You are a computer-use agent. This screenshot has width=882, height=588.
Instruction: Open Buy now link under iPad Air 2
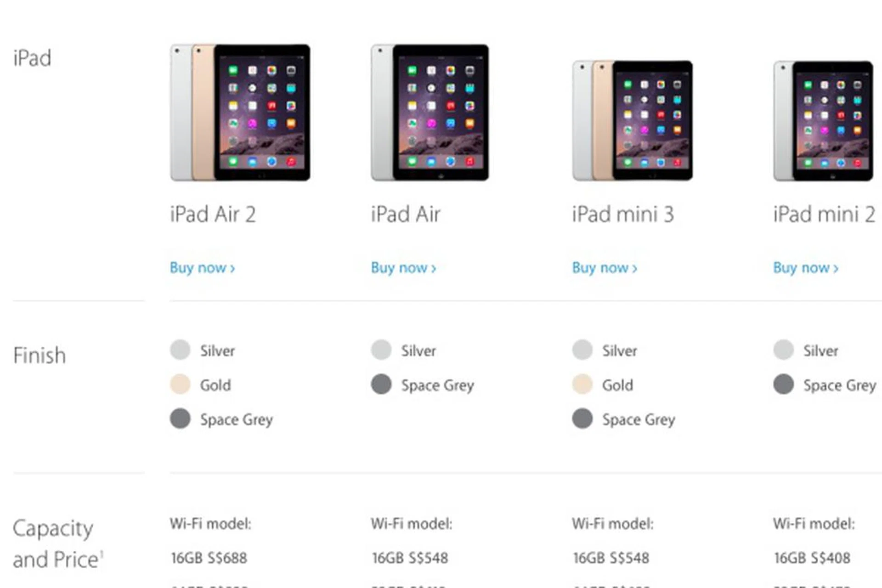[x=203, y=267]
